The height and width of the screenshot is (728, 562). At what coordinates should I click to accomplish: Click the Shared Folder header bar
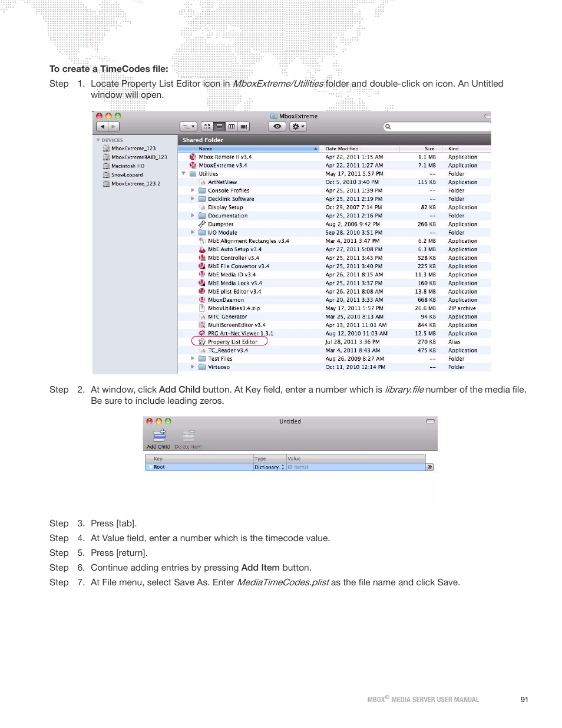(x=334, y=140)
